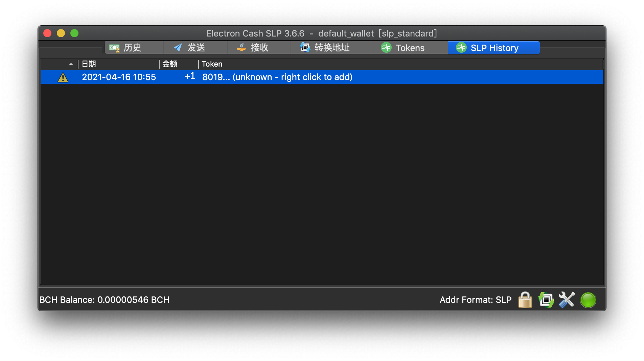644x361 pixels.
Task: Go to the 转换地址 address converter tab
Action: point(331,48)
